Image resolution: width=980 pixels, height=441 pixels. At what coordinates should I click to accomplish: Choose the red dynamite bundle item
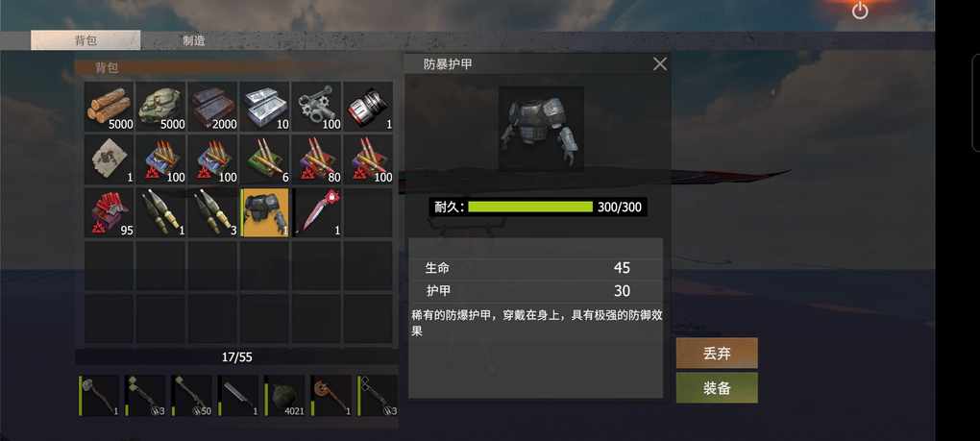(x=110, y=212)
